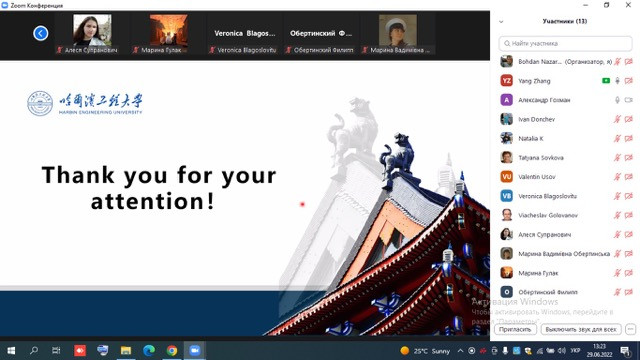The height and width of the screenshot is (360, 640).
Task: Click Bohdan Nazar's camera-off icon
Action: (x=629, y=62)
